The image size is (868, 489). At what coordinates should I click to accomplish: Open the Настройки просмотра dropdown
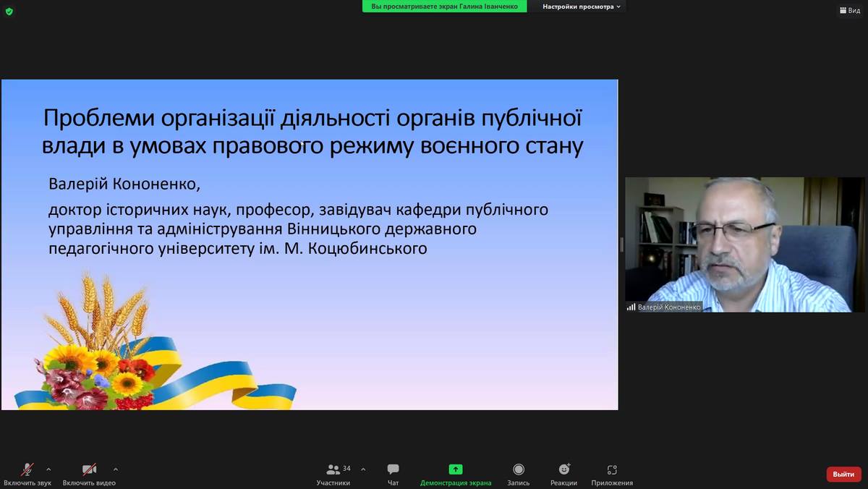(582, 7)
